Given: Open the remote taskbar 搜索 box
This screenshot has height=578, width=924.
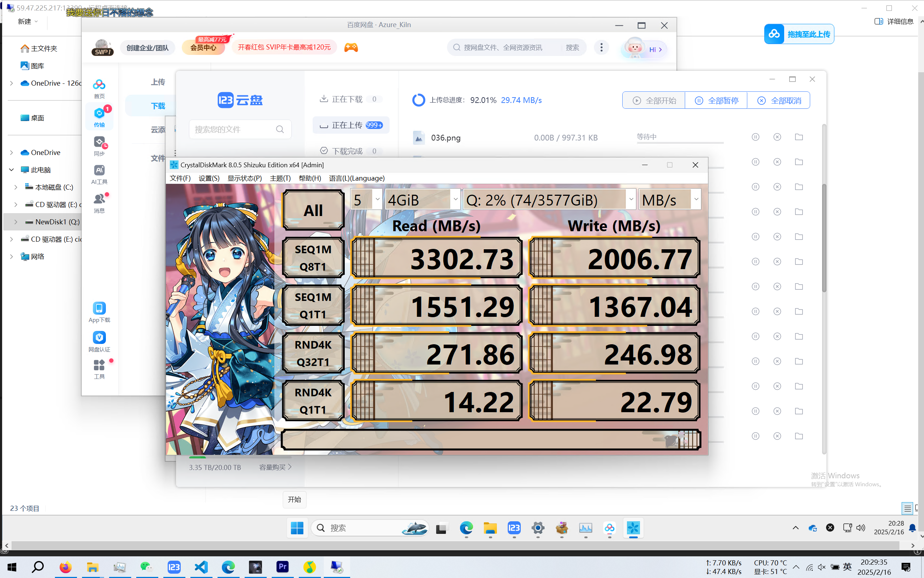Looking at the screenshot, I should tap(370, 528).
